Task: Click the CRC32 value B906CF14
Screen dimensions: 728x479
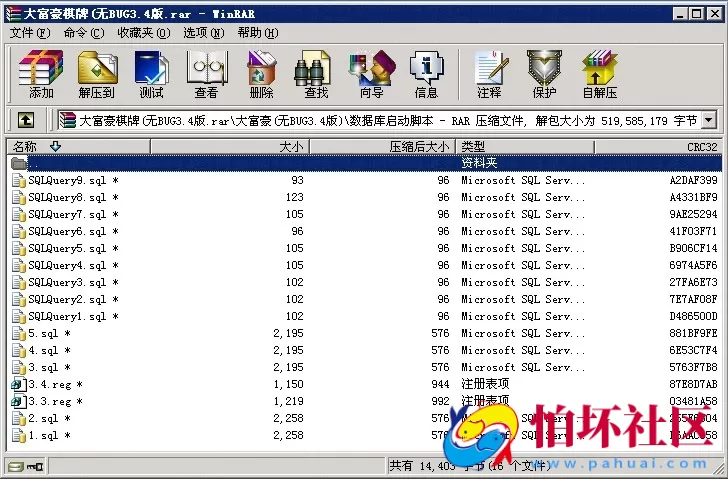Action: point(693,248)
